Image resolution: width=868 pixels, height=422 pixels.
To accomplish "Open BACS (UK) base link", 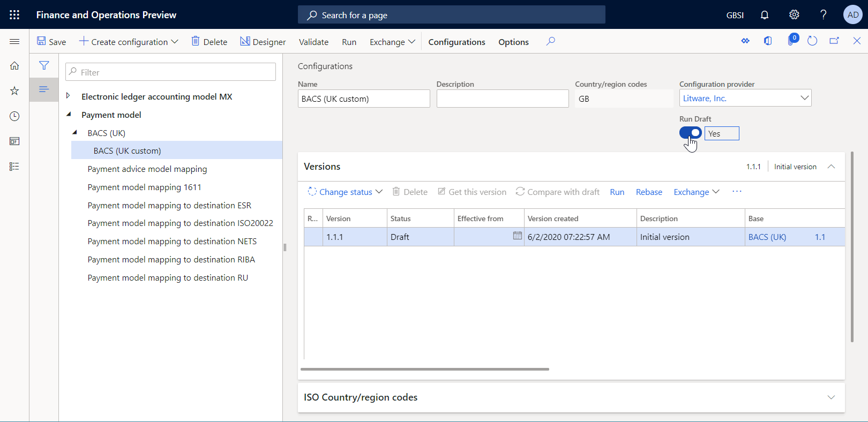I will coord(767,237).
